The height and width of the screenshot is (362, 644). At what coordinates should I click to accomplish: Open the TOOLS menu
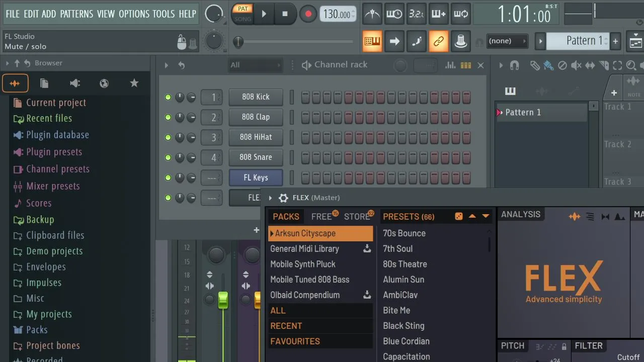[x=164, y=14]
